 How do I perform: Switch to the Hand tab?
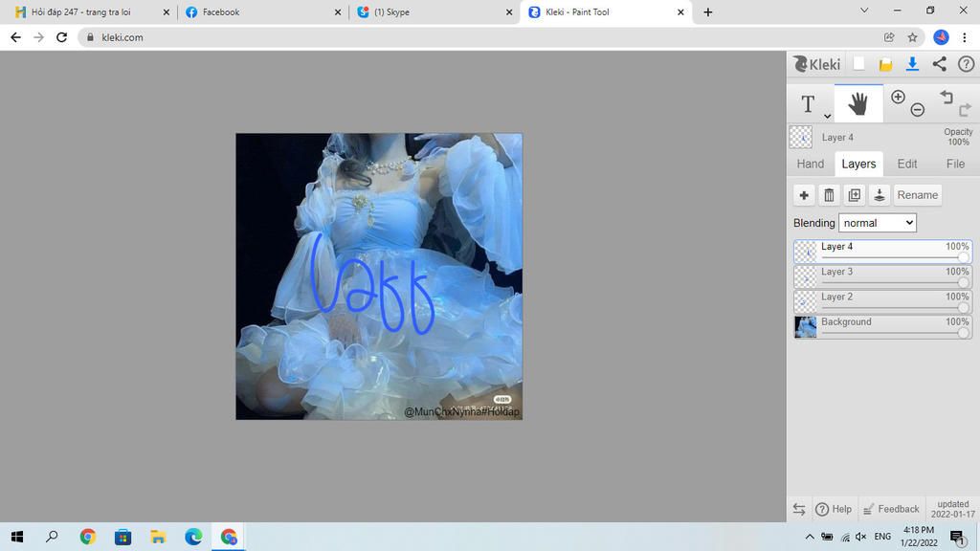pos(810,164)
